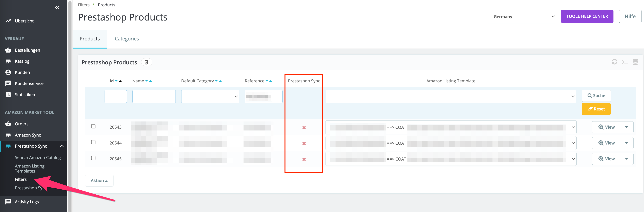Open listing template dropdown for product 20545
The height and width of the screenshot is (212, 644).
[451, 159]
